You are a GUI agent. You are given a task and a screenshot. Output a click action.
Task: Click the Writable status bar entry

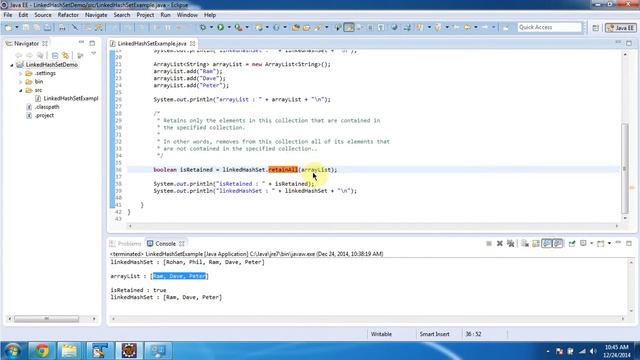tap(381, 334)
